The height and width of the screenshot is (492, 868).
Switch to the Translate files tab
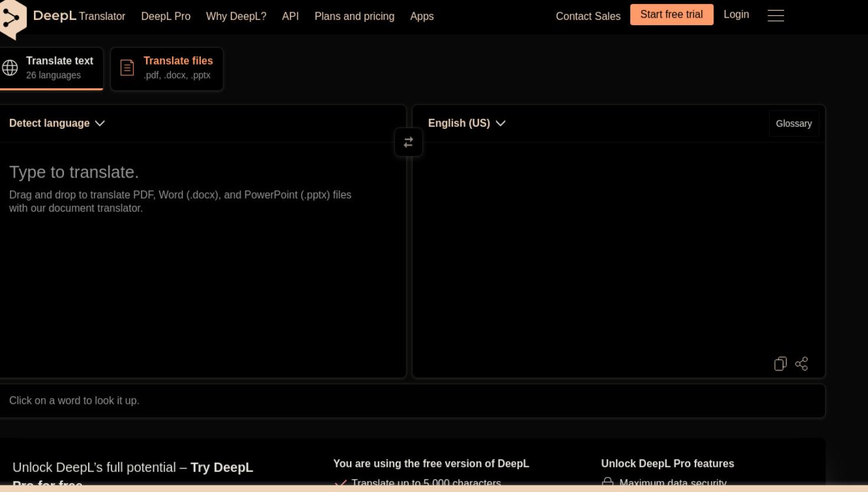[x=167, y=68]
